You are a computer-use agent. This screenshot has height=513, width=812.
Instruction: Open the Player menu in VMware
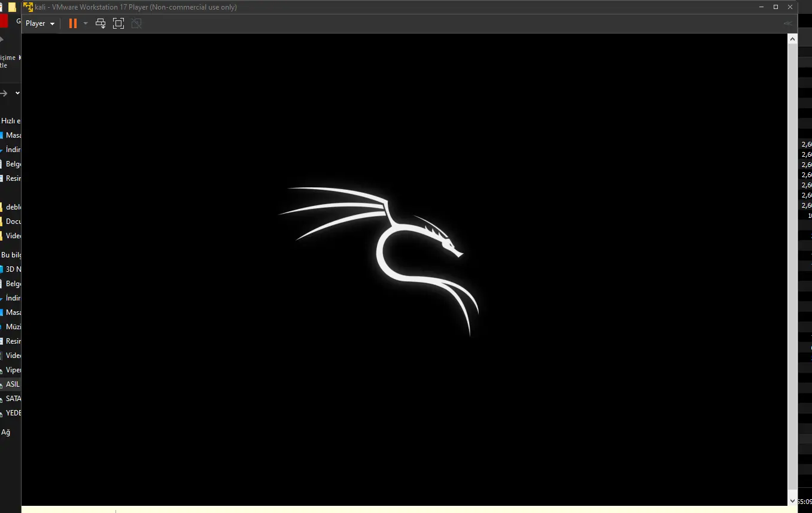40,23
